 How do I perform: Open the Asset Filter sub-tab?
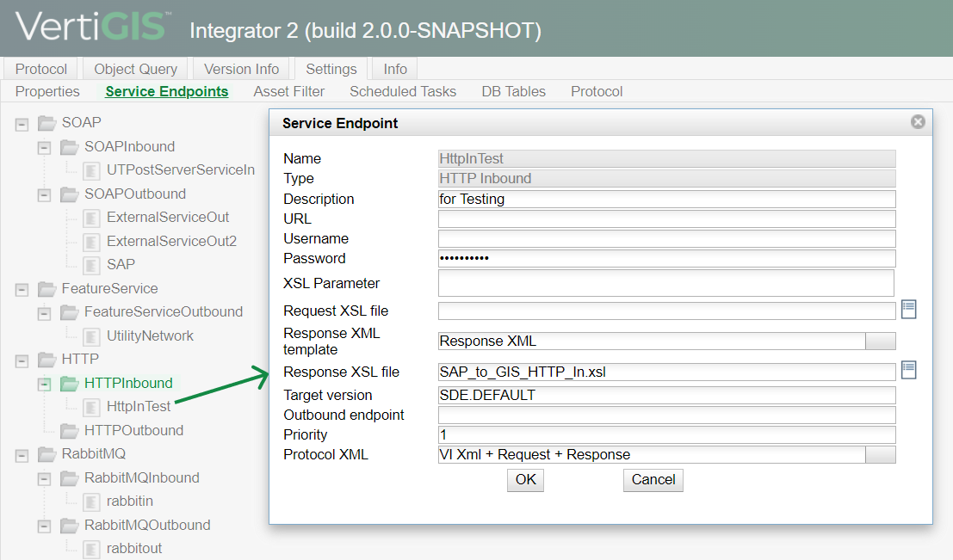pyautogui.click(x=288, y=91)
